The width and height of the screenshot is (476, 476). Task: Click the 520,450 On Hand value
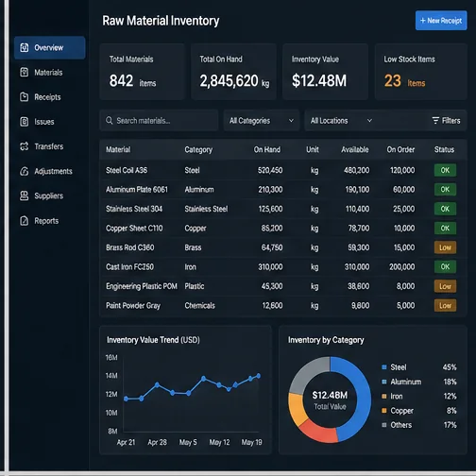coord(270,170)
